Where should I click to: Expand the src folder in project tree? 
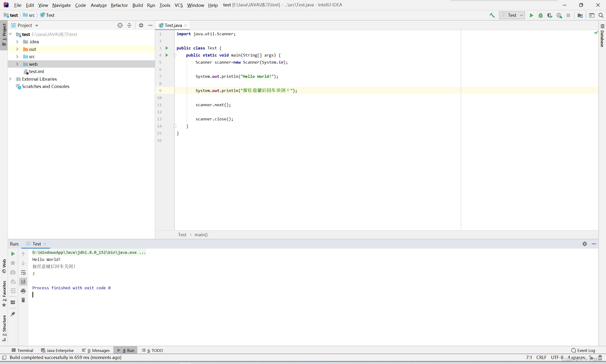click(x=17, y=57)
